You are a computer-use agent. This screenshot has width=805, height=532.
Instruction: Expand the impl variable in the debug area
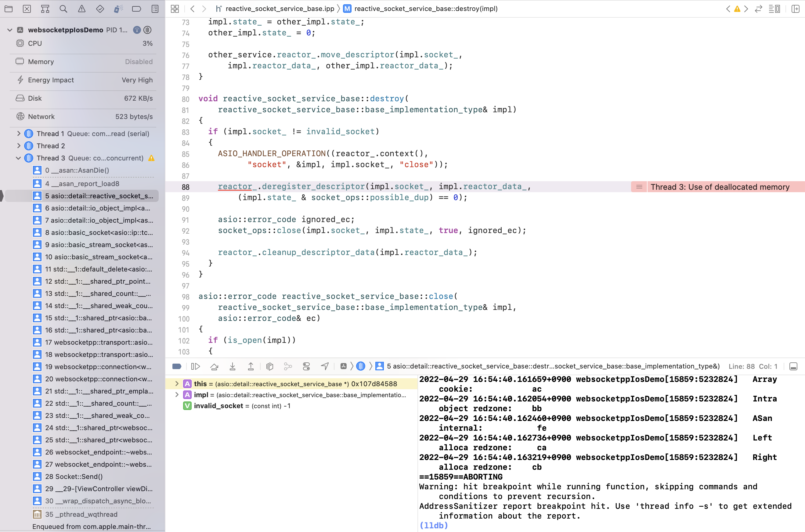coord(177,395)
